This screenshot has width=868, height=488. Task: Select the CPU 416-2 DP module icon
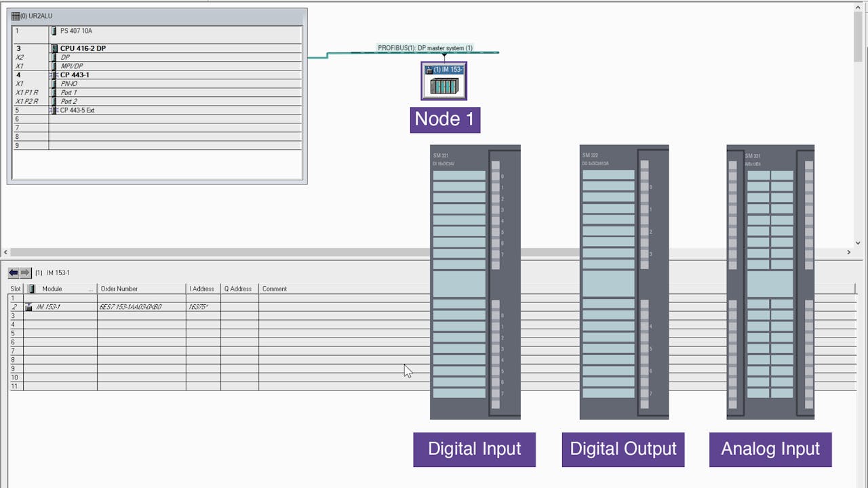[54, 48]
